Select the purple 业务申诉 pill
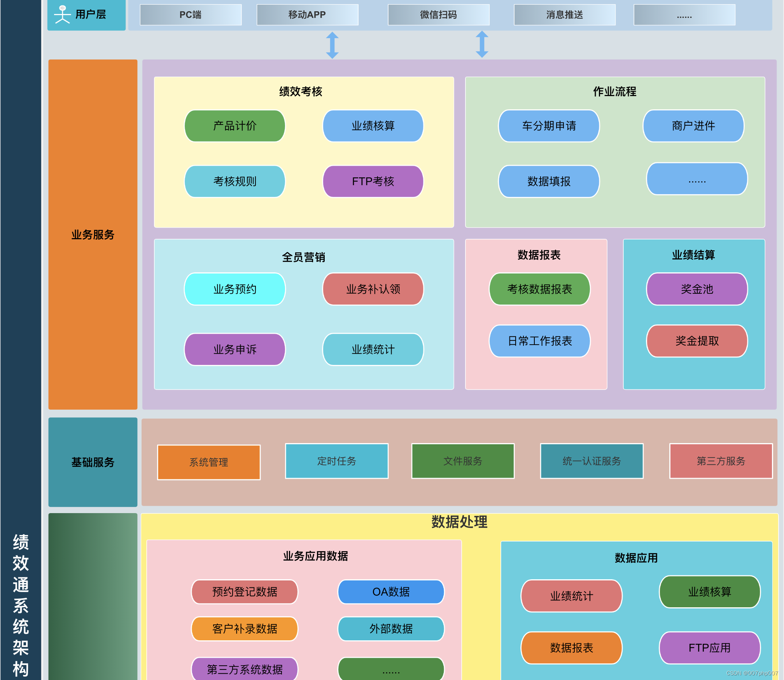 click(x=235, y=349)
